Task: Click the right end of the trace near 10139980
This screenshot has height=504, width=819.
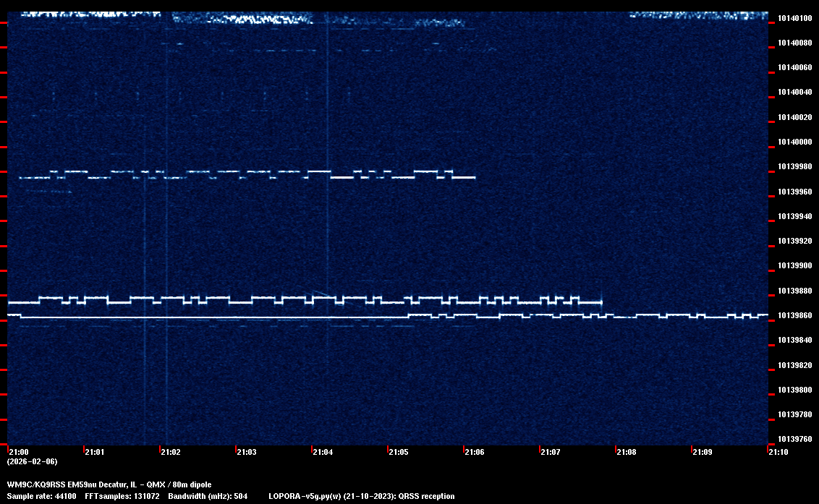Action: click(474, 177)
